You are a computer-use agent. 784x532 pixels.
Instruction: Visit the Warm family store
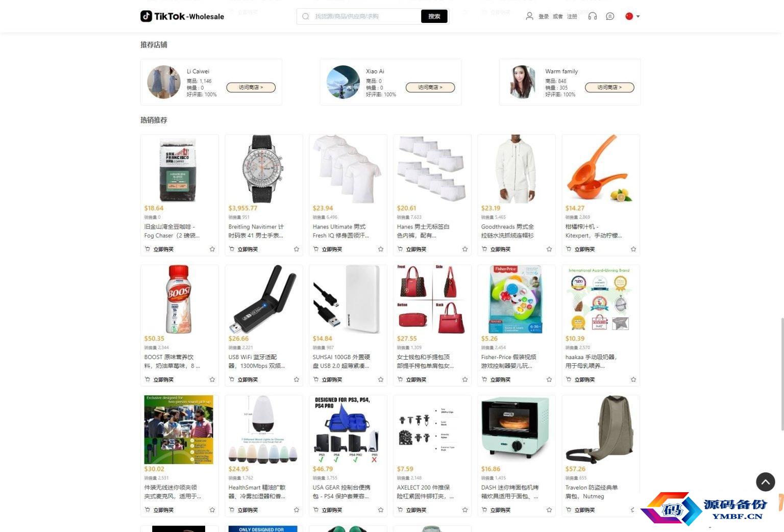[609, 87]
